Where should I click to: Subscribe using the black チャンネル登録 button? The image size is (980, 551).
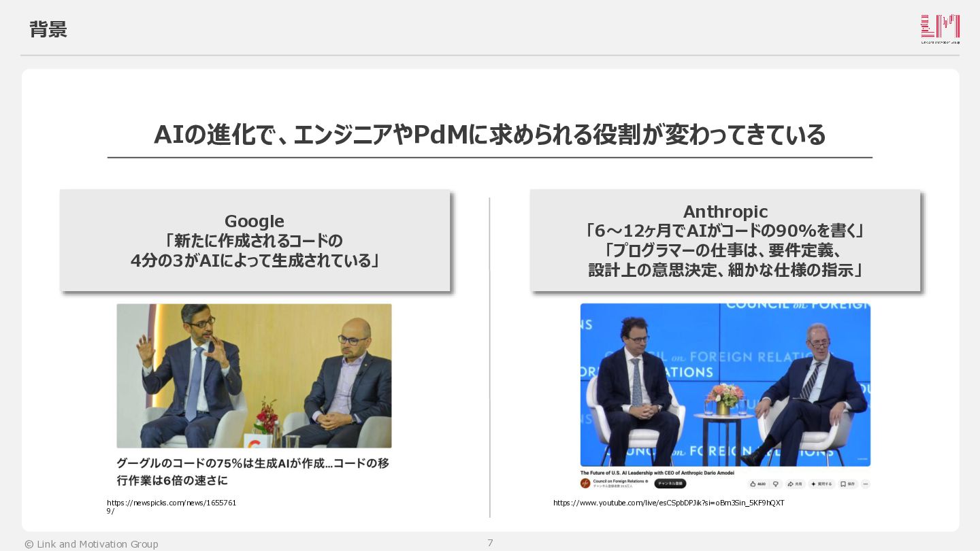coord(670,484)
